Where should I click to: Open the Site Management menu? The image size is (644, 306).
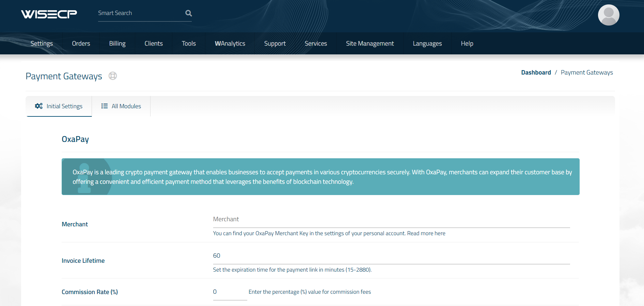(x=370, y=44)
